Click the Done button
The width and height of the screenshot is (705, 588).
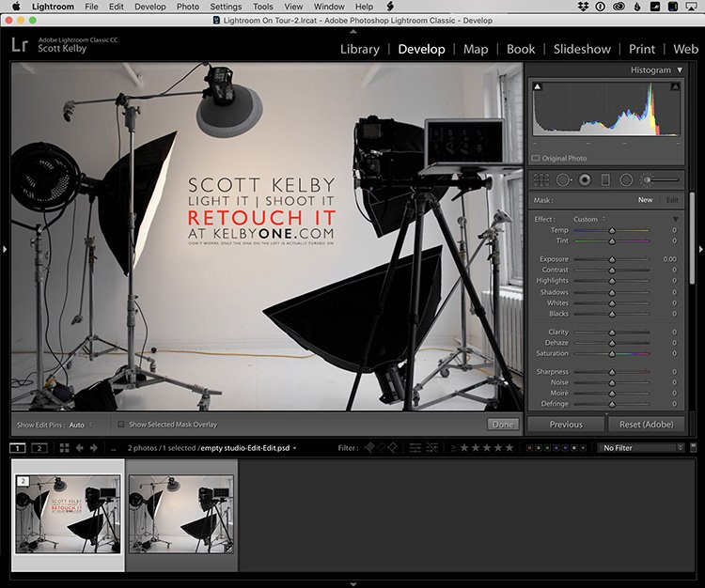pos(503,425)
